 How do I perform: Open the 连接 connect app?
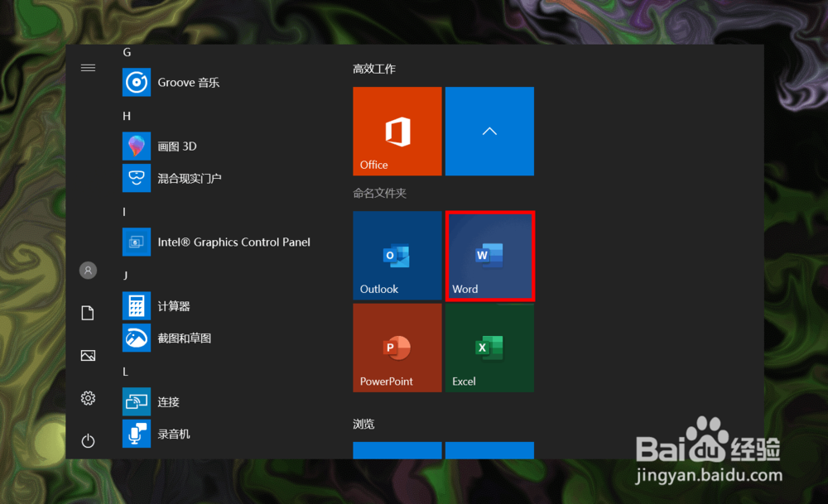pos(137,402)
